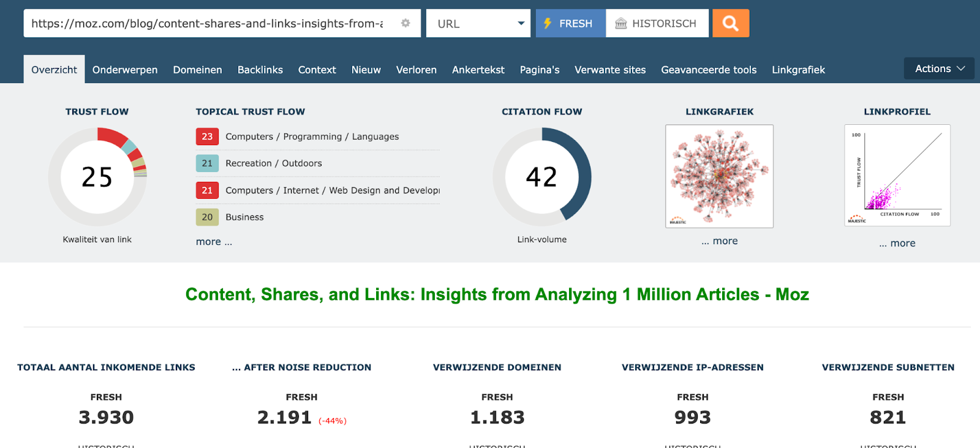The height and width of the screenshot is (448, 980).
Task: Click the Trust Flow 25 donut chart
Action: coord(97,177)
